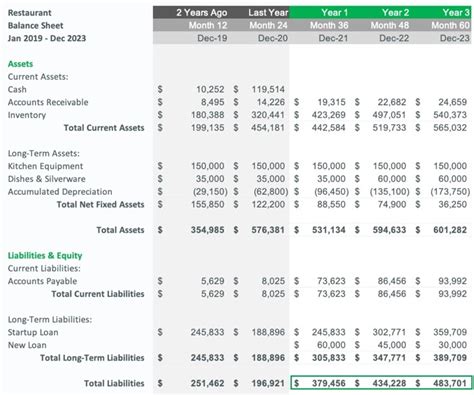Click the 'New Loan' row label

(27, 345)
